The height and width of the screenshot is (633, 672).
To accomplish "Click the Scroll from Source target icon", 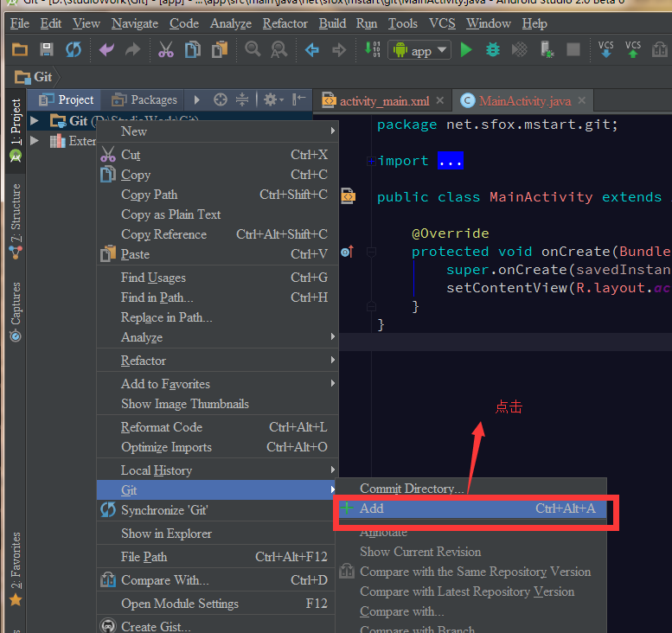I will pyautogui.click(x=221, y=100).
